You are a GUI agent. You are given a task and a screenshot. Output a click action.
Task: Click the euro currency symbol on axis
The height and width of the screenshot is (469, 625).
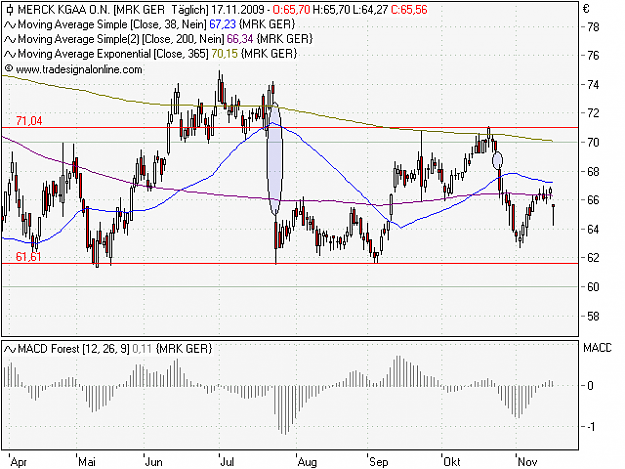(x=586, y=9)
